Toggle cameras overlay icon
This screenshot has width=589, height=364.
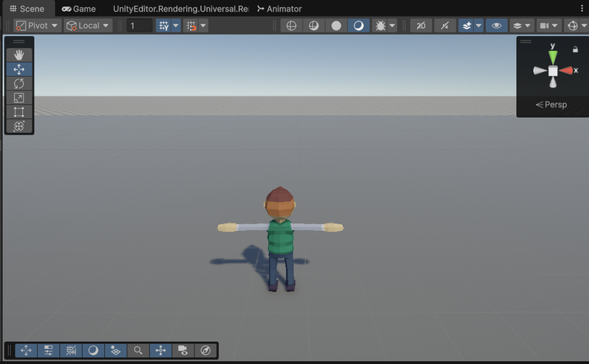point(183,350)
